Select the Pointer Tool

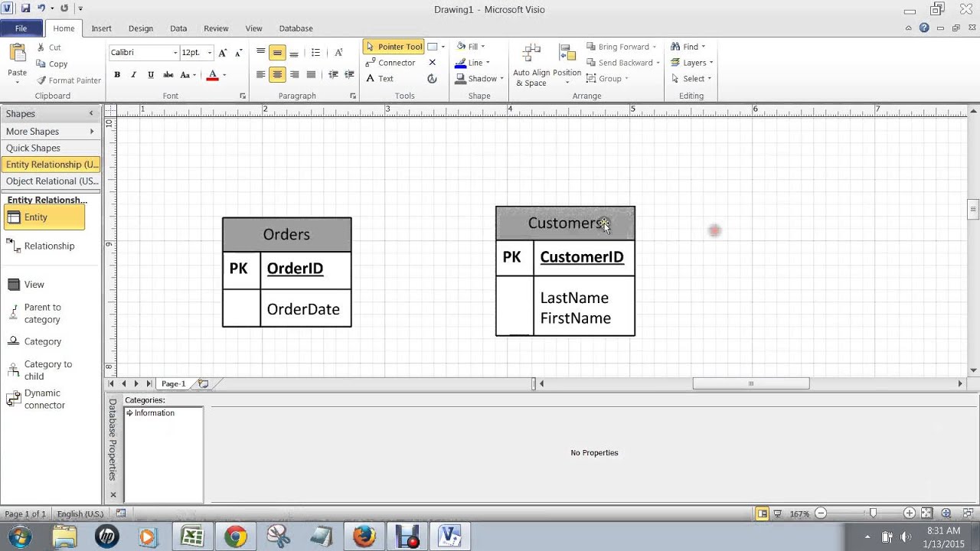[394, 47]
